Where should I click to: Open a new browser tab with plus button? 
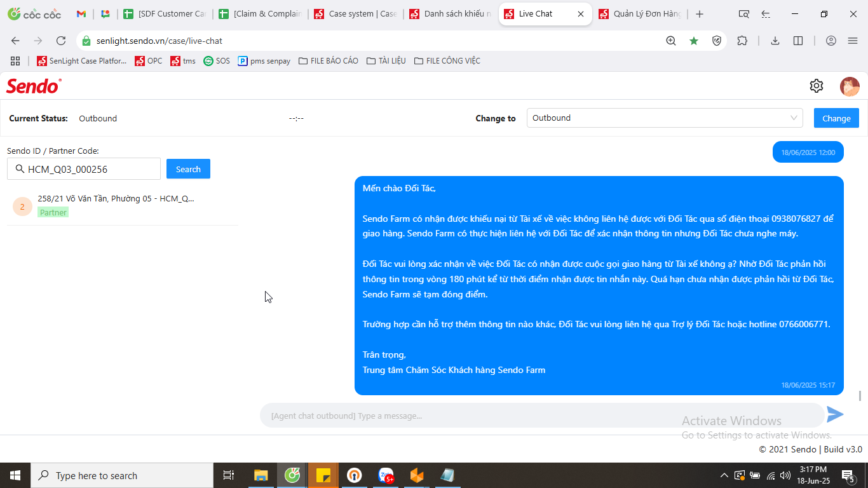pos(700,14)
